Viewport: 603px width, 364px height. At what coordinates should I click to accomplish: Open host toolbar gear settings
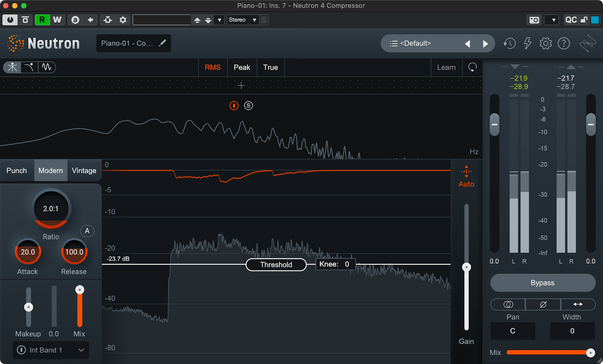[x=123, y=20]
